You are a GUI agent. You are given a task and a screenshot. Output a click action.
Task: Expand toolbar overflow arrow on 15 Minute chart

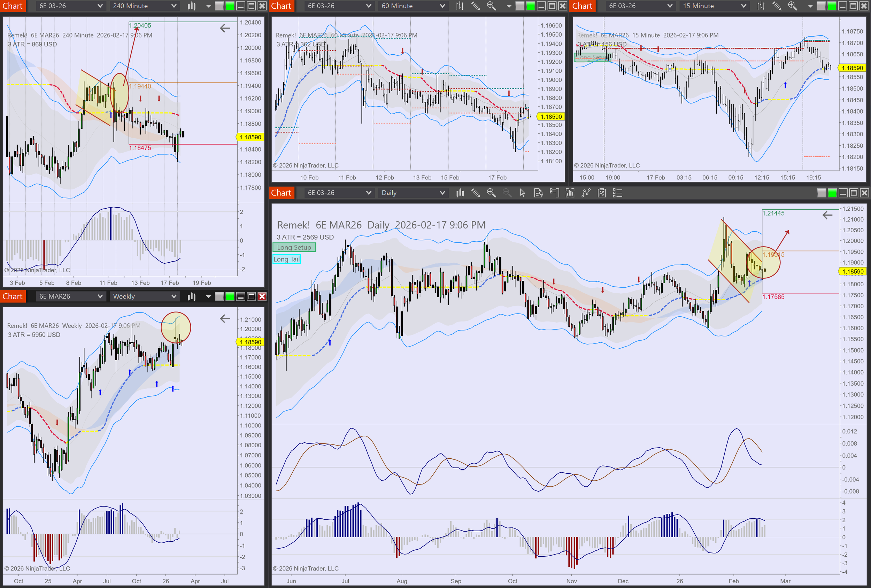[x=810, y=6]
